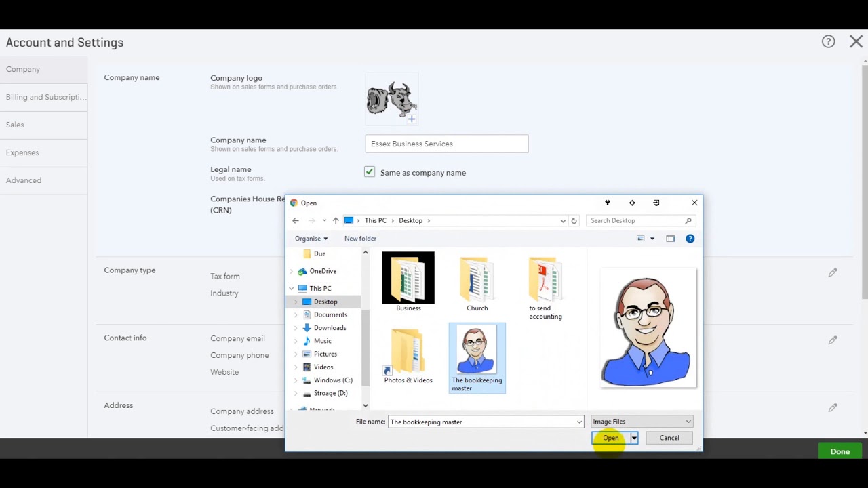Edit Address with the pencil icon
The width and height of the screenshot is (868, 488).
[833, 407]
